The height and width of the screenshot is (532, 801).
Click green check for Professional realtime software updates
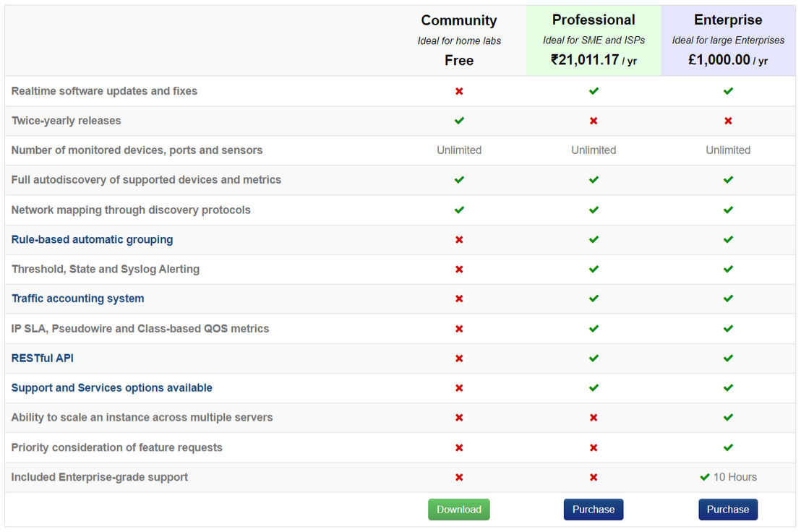coord(594,91)
